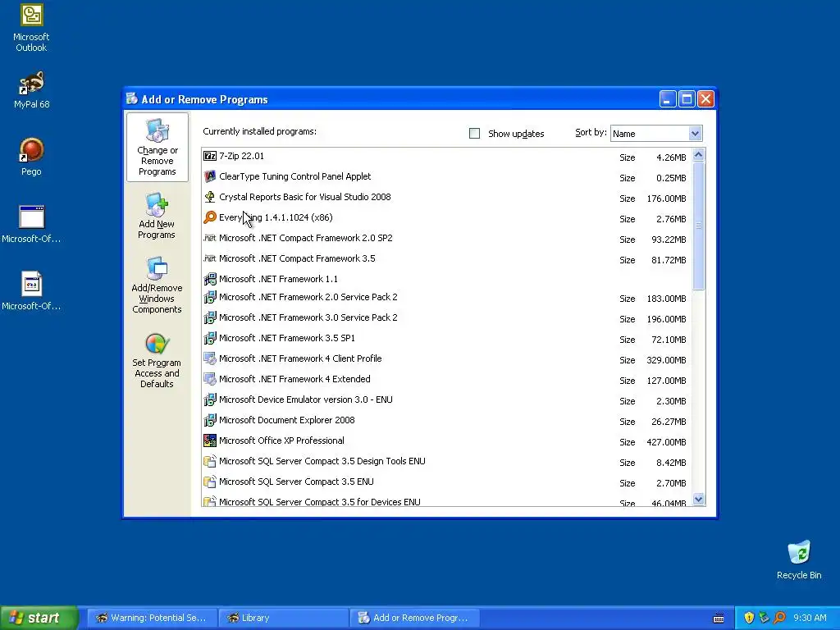Select Crystal Reports Basic for Visual Studio 2008
The image size is (840, 630).
(446, 197)
